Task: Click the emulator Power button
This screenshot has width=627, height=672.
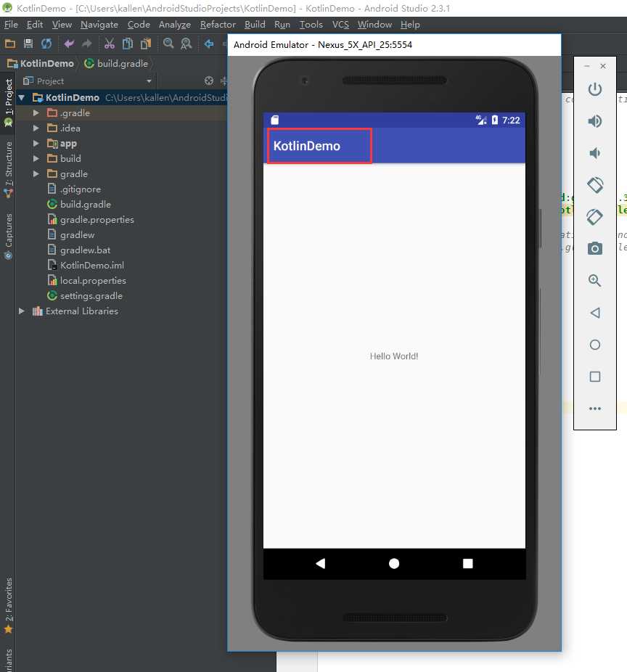Action: tap(594, 89)
